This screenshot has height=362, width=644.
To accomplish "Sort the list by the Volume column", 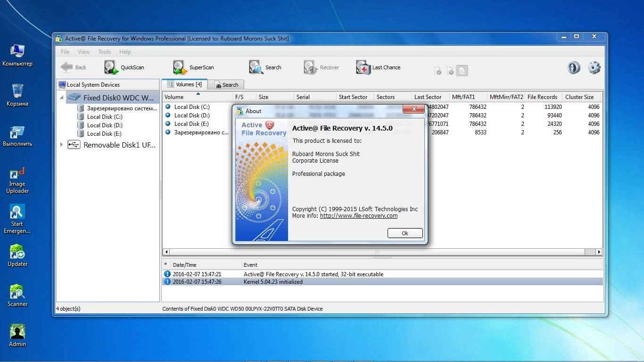I will tap(198, 97).
